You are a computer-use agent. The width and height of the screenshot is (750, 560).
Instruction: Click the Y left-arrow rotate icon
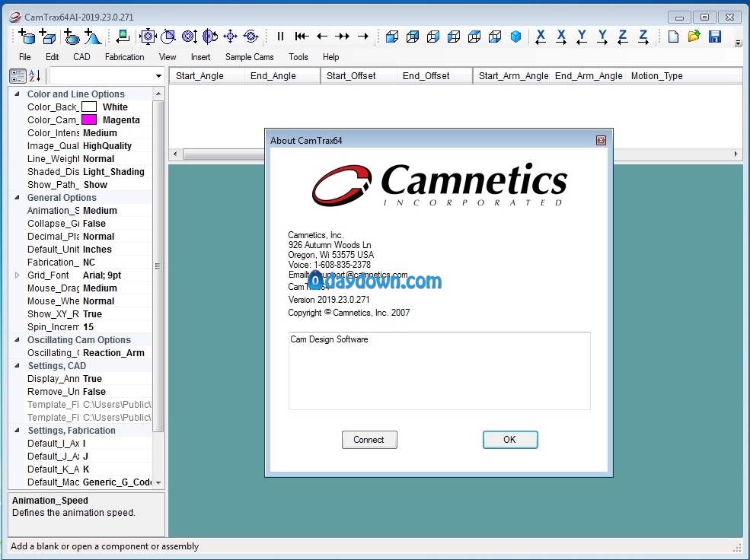point(582,37)
